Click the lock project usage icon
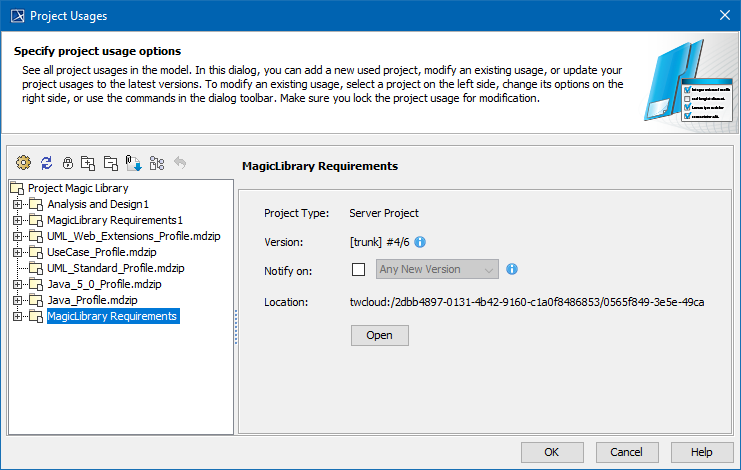The width and height of the screenshot is (741, 470). tap(68, 162)
